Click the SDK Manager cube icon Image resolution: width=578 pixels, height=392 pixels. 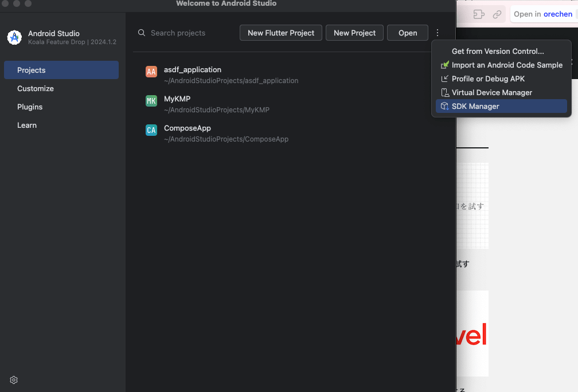tap(445, 106)
